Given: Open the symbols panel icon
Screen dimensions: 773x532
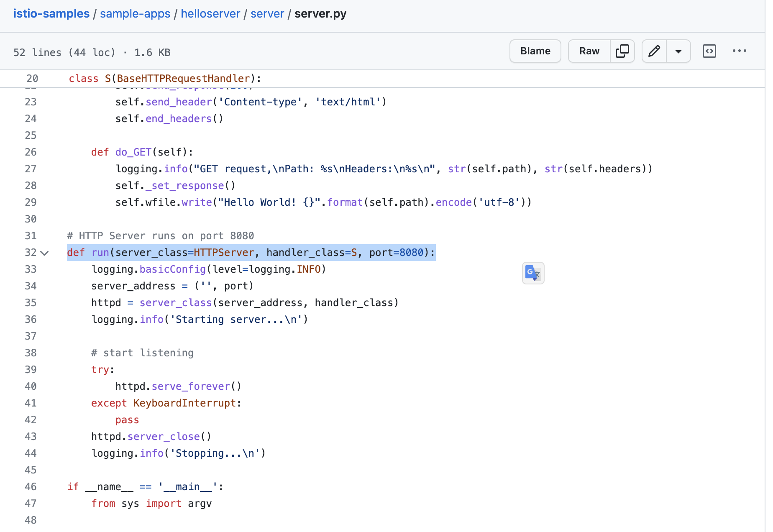Looking at the screenshot, I should click(x=709, y=51).
